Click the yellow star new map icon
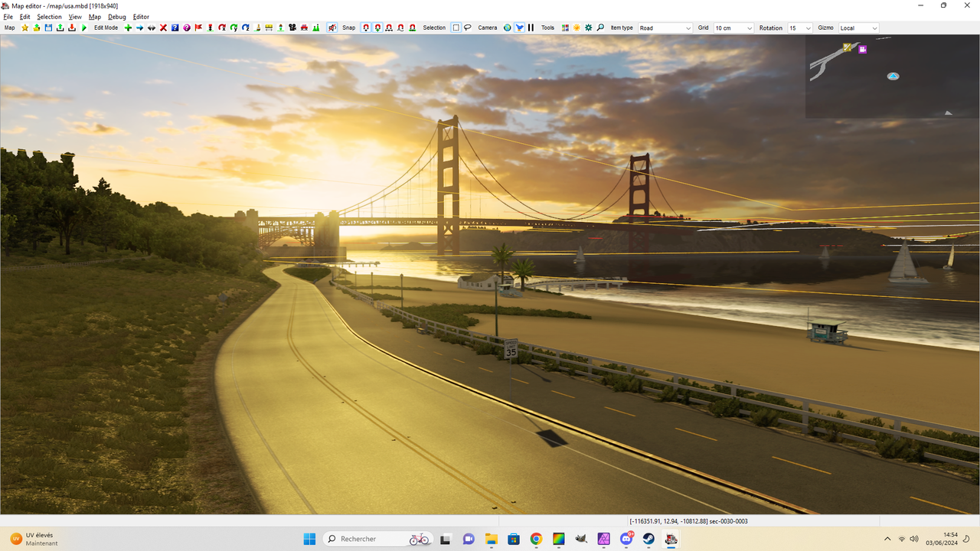The image size is (980, 551). pyautogui.click(x=24, y=28)
